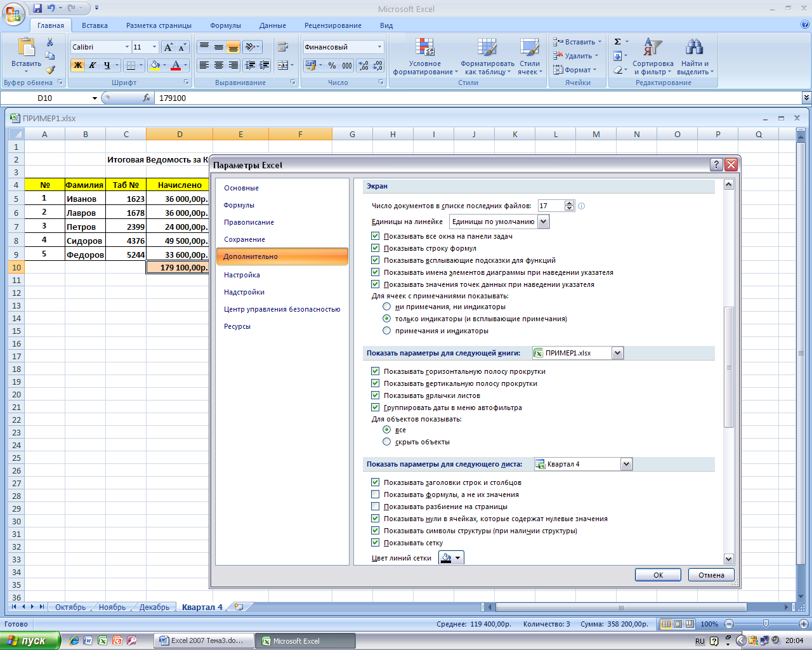Open the font size dropdown

coord(154,47)
